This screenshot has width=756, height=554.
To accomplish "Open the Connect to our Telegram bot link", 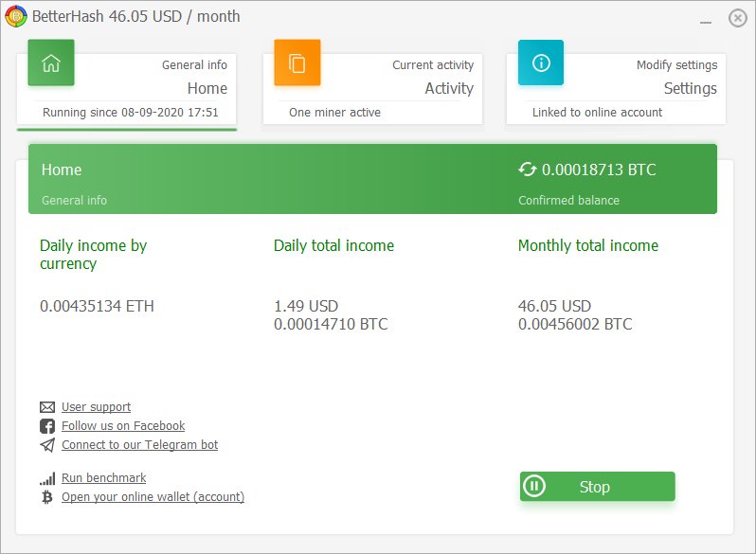I will [x=139, y=444].
